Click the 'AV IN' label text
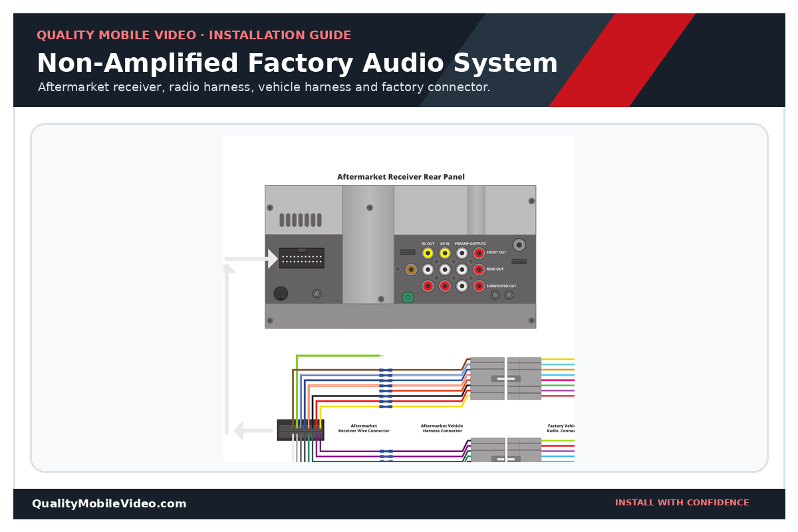 [445, 243]
